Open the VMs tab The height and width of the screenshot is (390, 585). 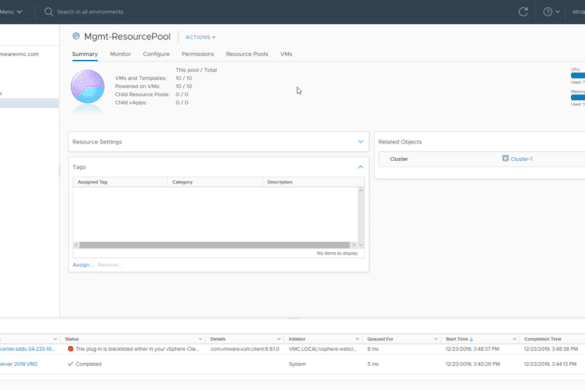(286, 54)
